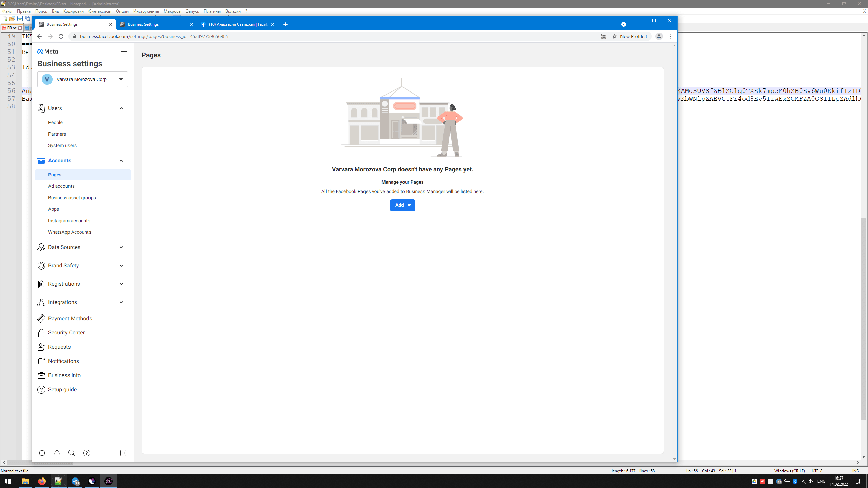
Task: Click UTF-8 encoding in Notepad++ status bar
Action: coord(817,471)
